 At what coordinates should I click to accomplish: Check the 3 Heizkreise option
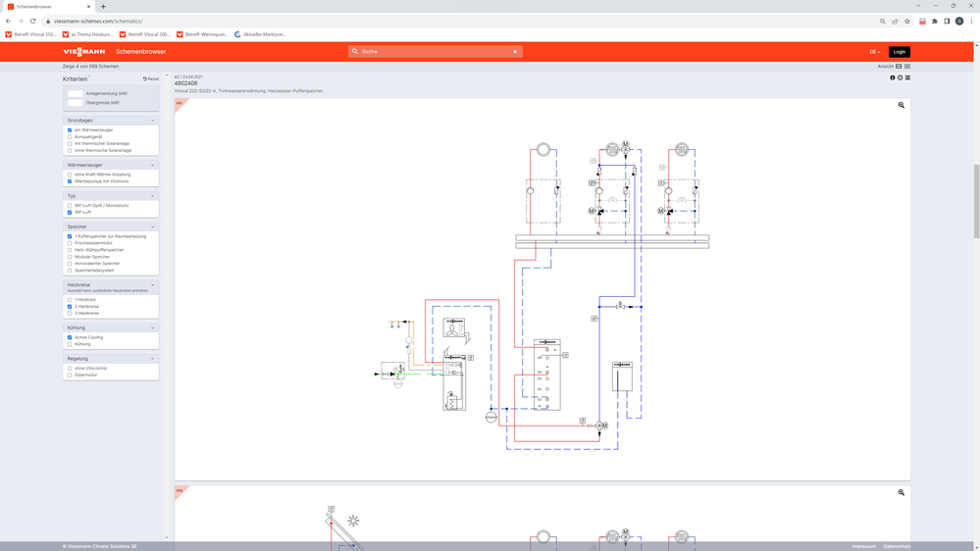(x=70, y=314)
